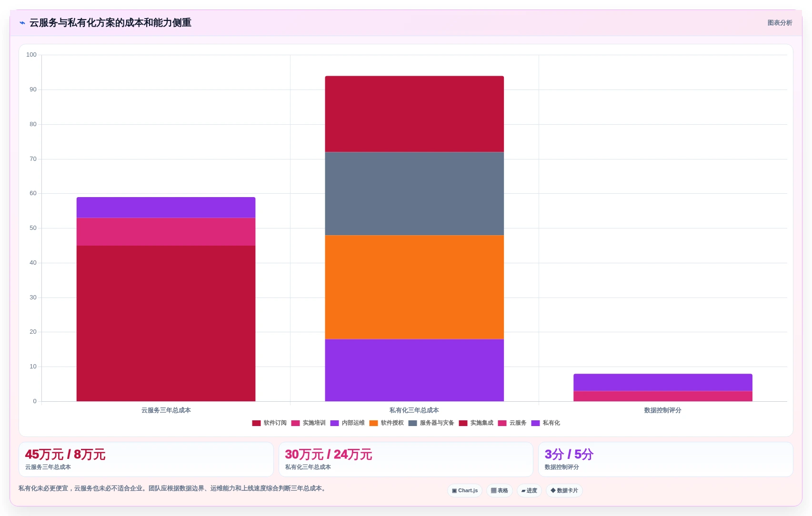This screenshot has width=812, height=516.
Task: Click the 云服务三年总成本 caption in first stat card
Action: (48, 467)
